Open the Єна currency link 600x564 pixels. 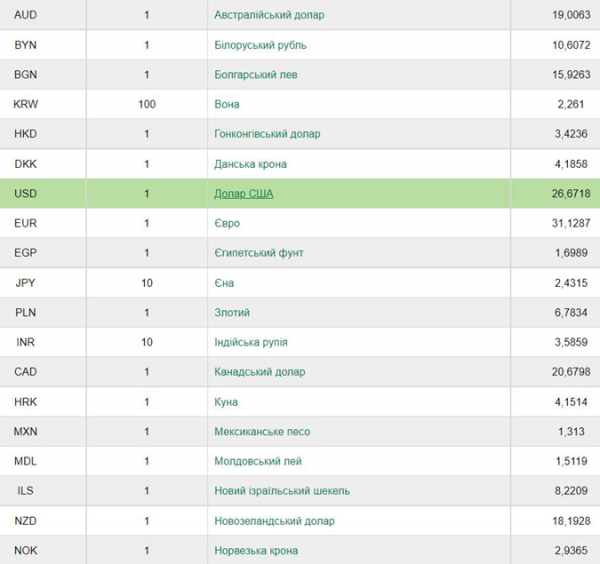tap(224, 283)
